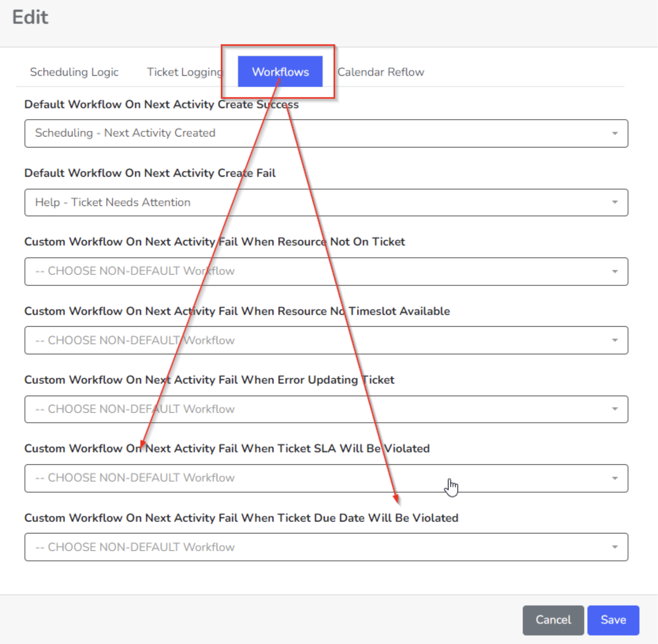Save the workflow settings
Image resolution: width=658 pixels, height=644 pixels.
point(613,620)
